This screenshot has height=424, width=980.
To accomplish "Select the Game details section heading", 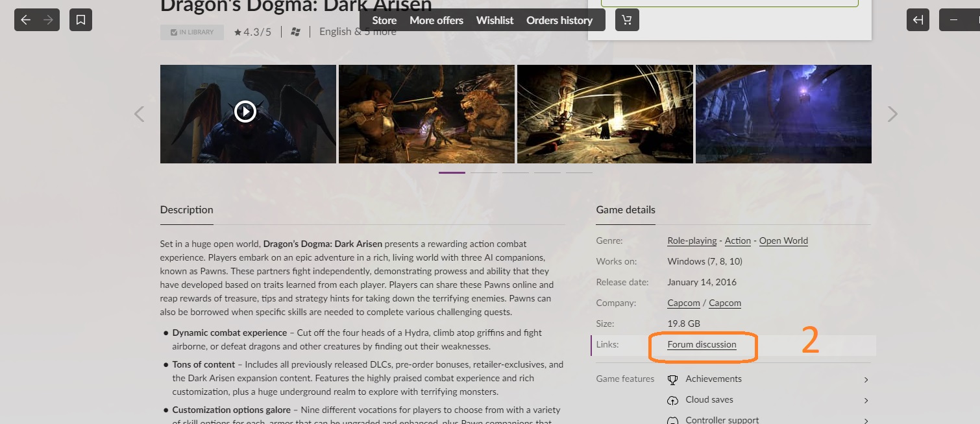I will (626, 210).
